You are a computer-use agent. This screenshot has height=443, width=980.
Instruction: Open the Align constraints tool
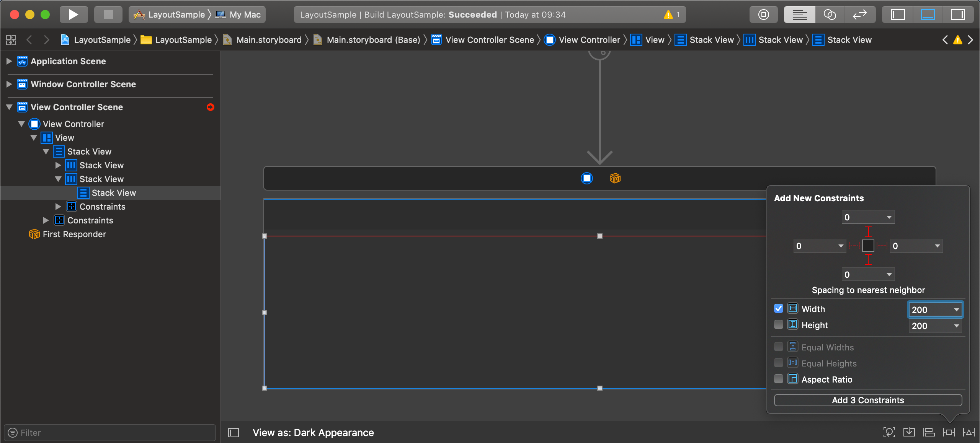tap(929, 432)
